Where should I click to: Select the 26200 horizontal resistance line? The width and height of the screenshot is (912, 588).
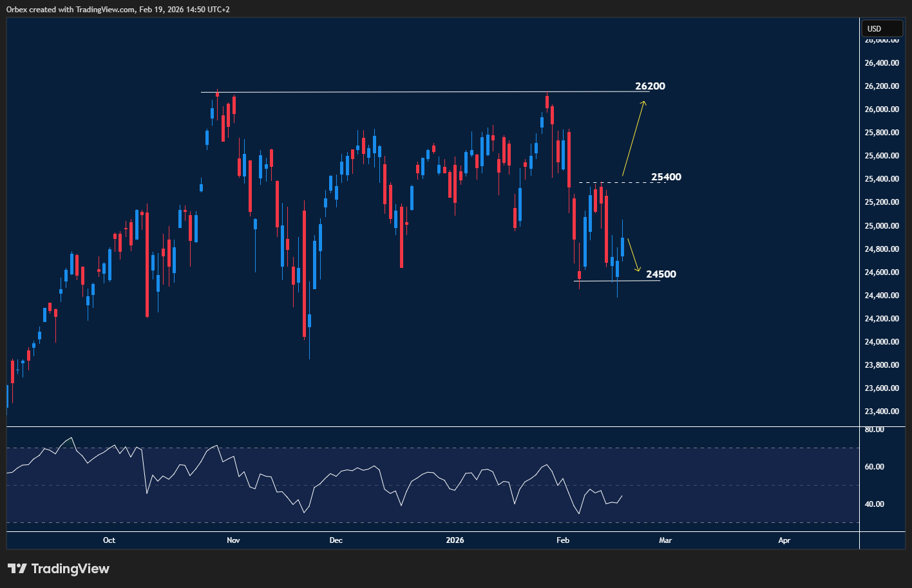coord(386,92)
